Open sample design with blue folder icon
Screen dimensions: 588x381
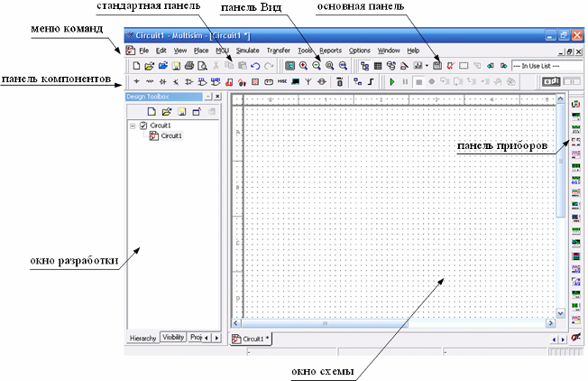click(162, 66)
